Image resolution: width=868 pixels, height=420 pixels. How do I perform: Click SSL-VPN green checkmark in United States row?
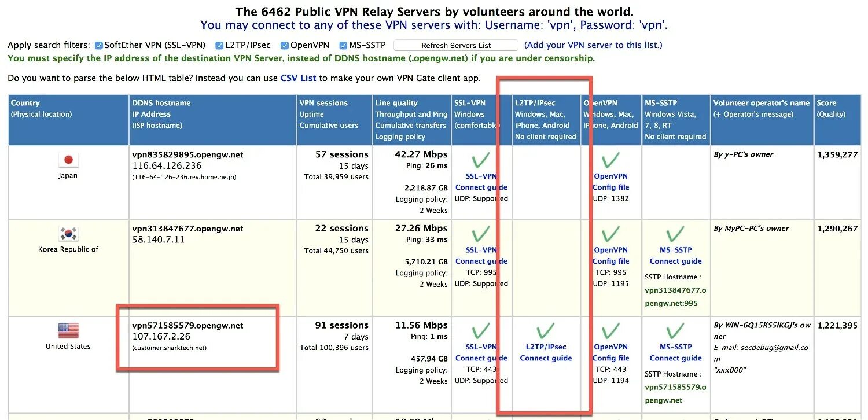tap(481, 331)
